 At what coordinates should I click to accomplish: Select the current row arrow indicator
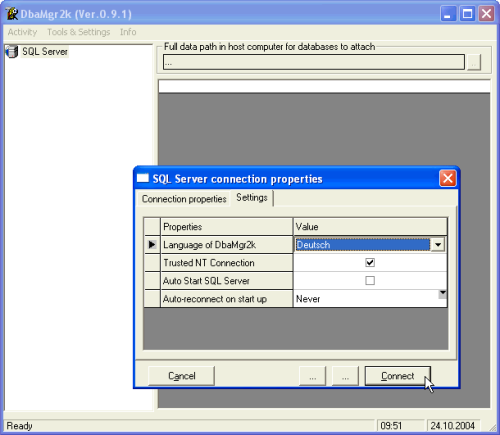(152, 245)
